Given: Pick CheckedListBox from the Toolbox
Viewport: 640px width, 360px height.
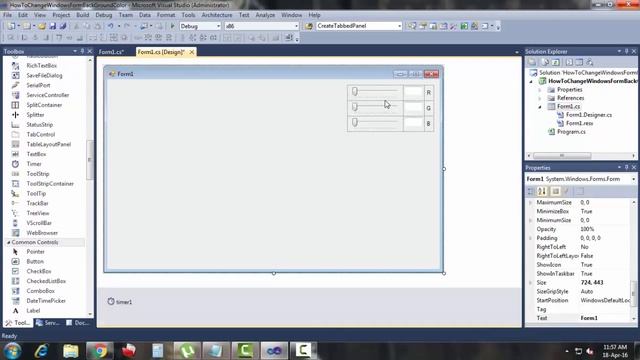Looking at the screenshot, I should 46,281.
